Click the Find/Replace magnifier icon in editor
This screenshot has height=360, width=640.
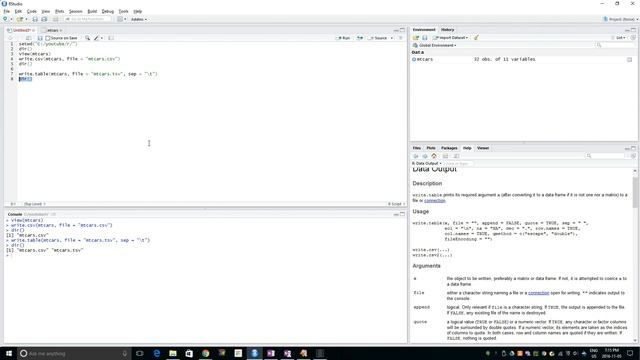point(87,38)
